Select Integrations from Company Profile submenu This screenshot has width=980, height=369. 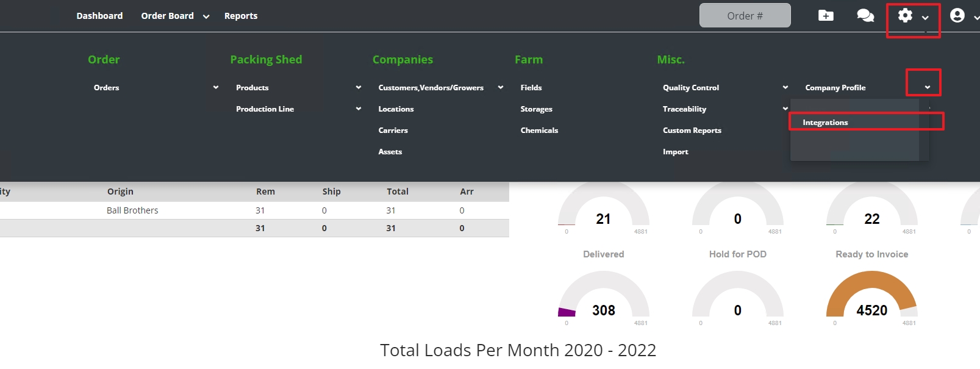(x=825, y=123)
